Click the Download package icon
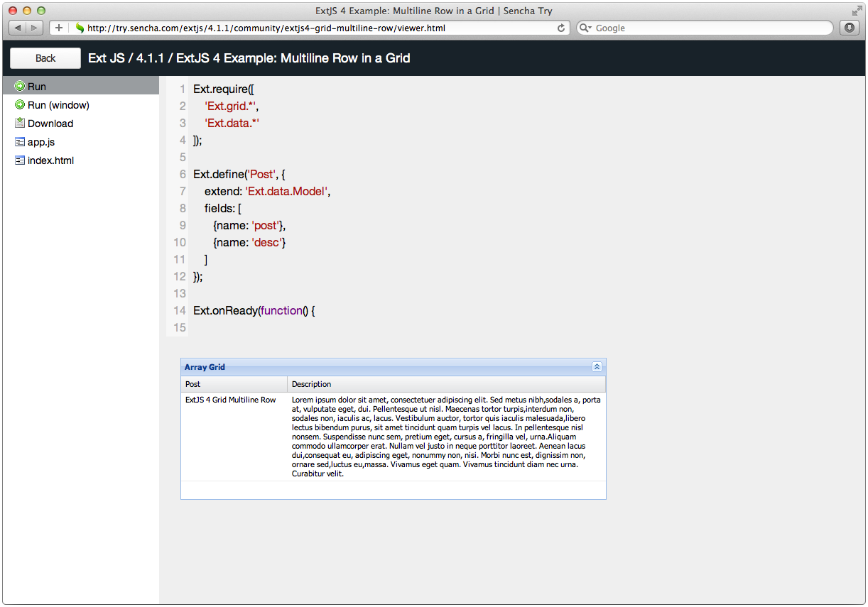Viewport: 868px width, 607px height. pos(20,124)
